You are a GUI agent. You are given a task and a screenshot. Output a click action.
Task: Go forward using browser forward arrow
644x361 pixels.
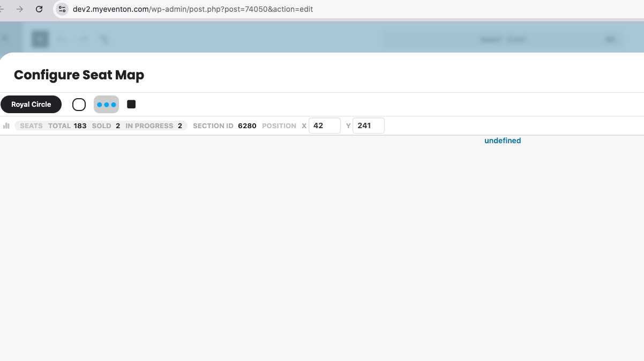[20, 9]
